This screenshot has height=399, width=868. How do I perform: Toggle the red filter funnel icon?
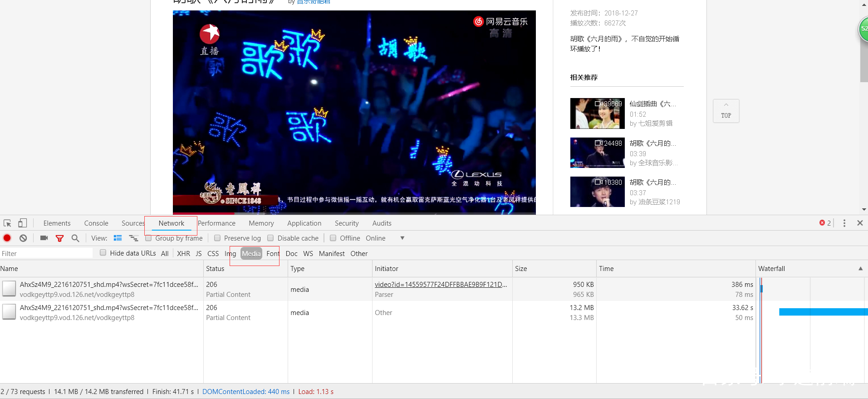(59, 238)
